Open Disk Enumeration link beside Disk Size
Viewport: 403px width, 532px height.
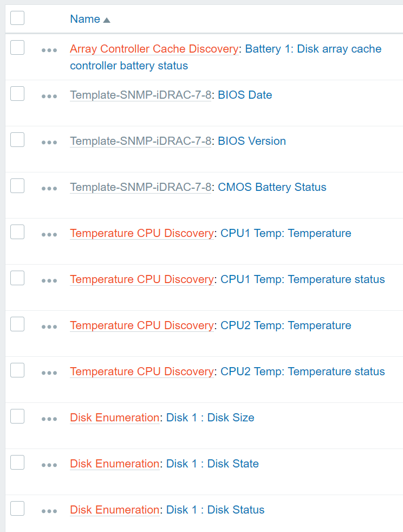(x=114, y=418)
